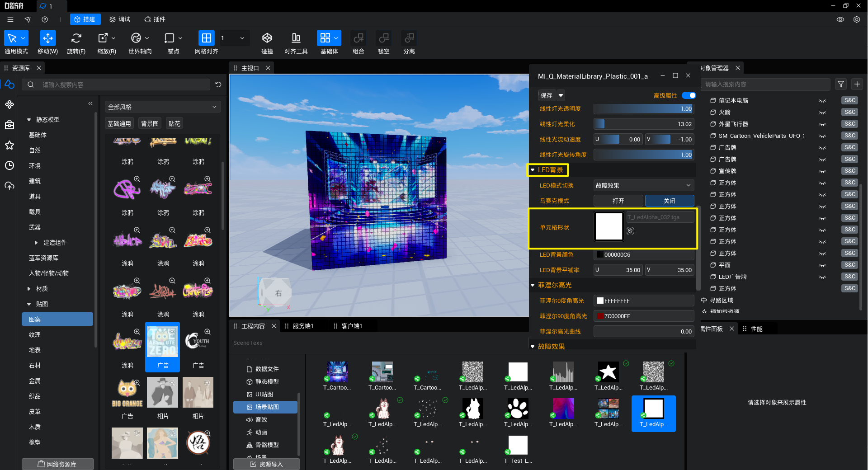Image resolution: width=868 pixels, height=470 pixels.
Task: Click the 分离 separate icon
Action: (409, 38)
